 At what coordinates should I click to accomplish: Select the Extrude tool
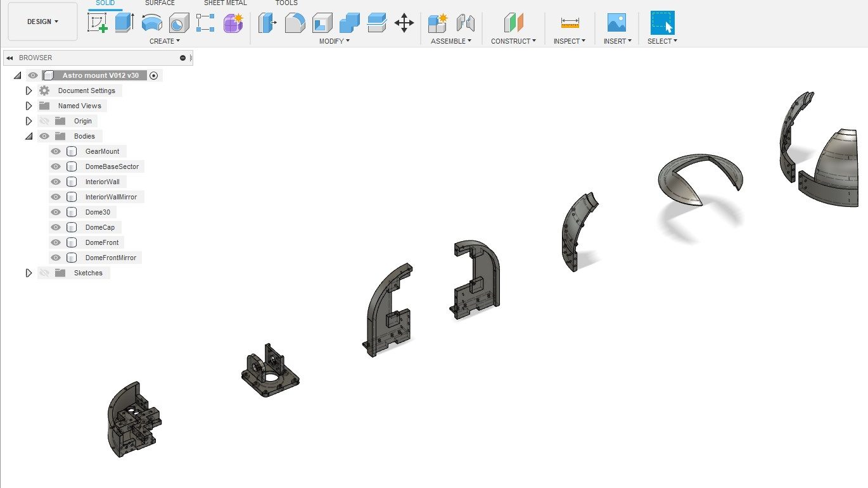pyautogui.click(x=124, y=23)
